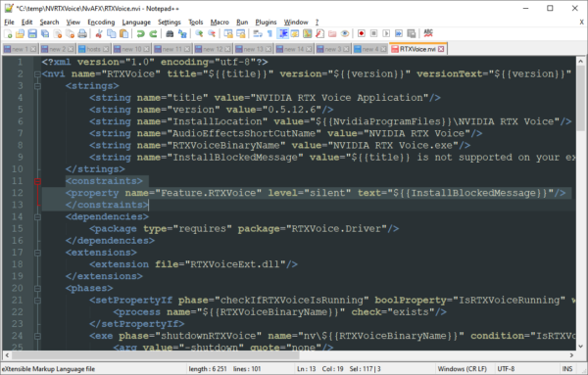Viewport: 588px width, 375px height.
Task: Click the New file toolbar icon
Action: 8,33
